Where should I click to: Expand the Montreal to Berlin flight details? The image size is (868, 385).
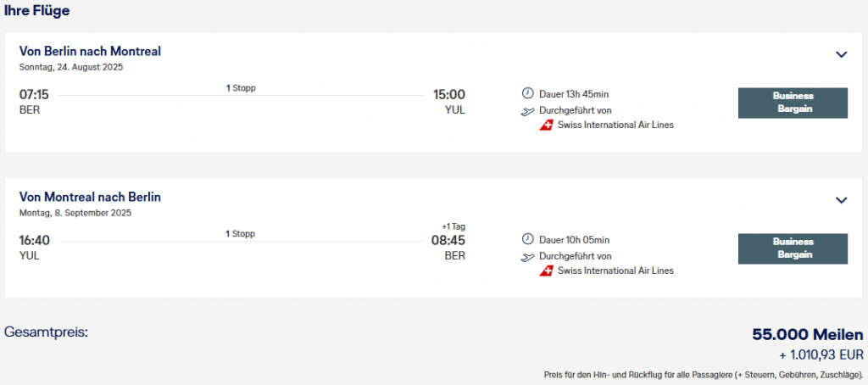[841, 200]
